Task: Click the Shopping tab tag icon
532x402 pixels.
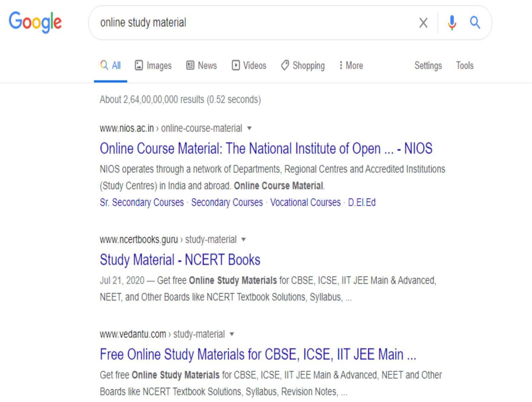Action: pos(285,65)
